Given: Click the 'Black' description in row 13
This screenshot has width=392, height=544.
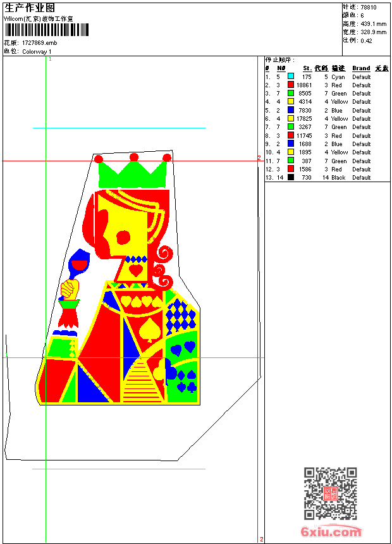Looking at the screenshot, I should point(338,178).
